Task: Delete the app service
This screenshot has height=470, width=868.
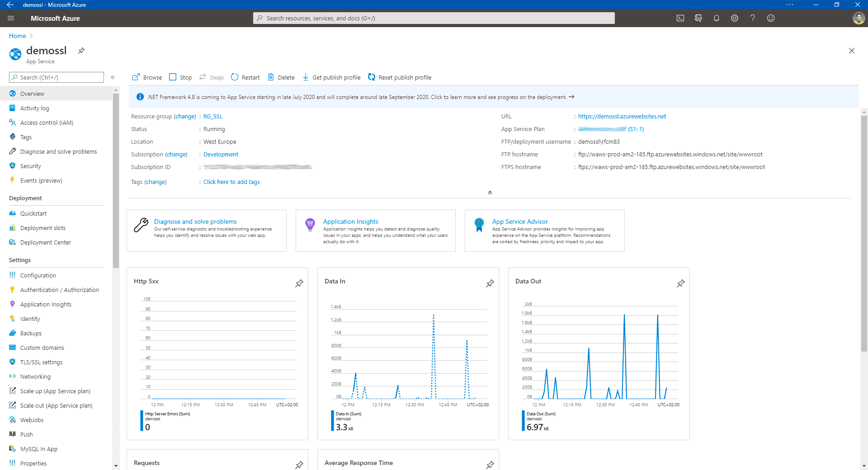Action: pyautogui.click(x=281, y=77)
